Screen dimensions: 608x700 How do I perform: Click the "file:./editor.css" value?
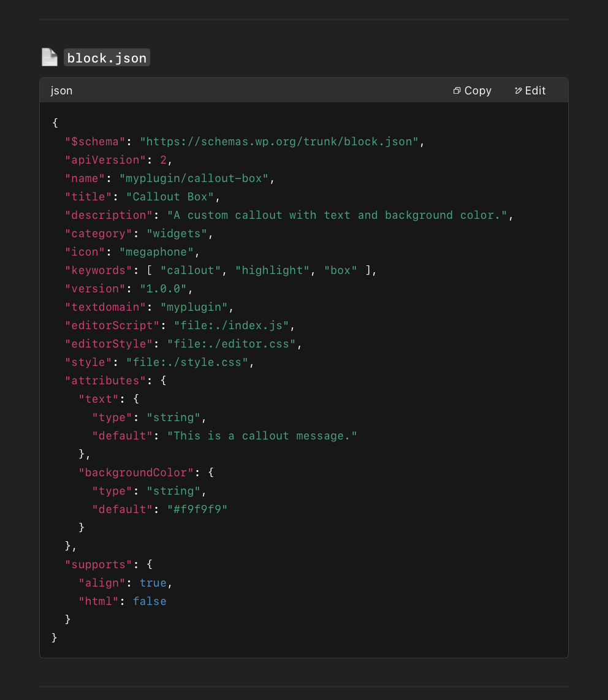[x=231, y=343]
